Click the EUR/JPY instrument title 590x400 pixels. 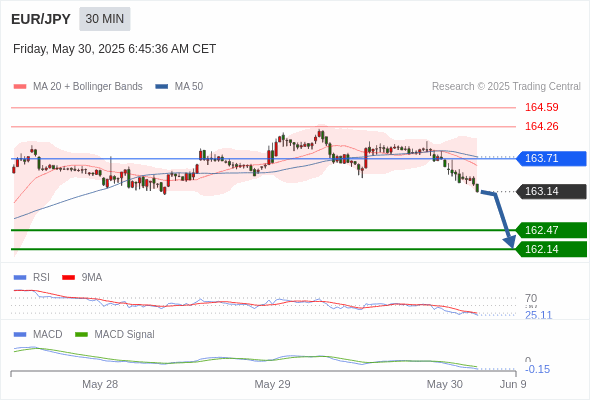click(x=41, y=19)
